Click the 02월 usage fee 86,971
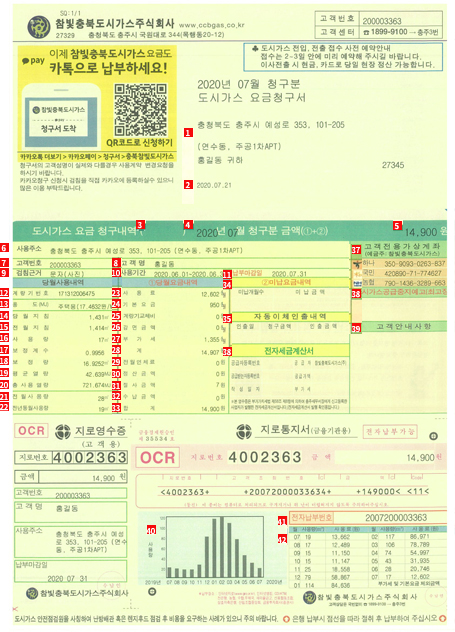 point(420,537)
